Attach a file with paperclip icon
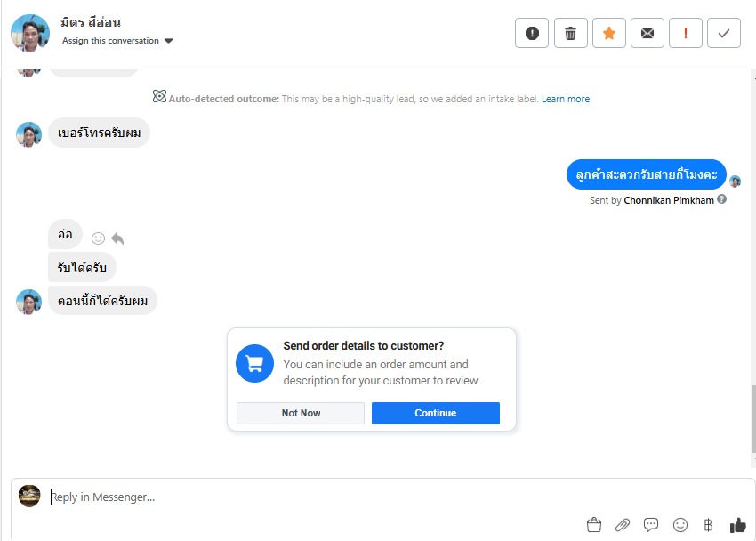This screenshot has height=541, width=756. pyautogui.click(x=623, y=525)
